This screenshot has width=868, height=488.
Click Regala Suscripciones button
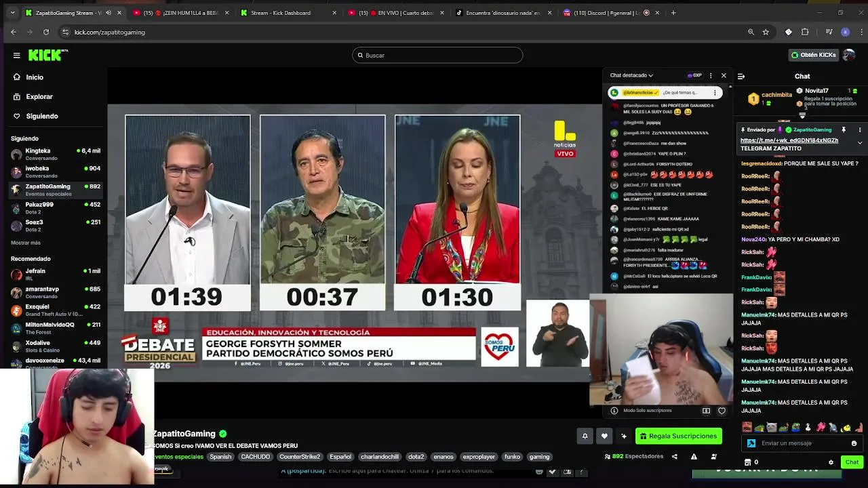click(x=678, y=436)
